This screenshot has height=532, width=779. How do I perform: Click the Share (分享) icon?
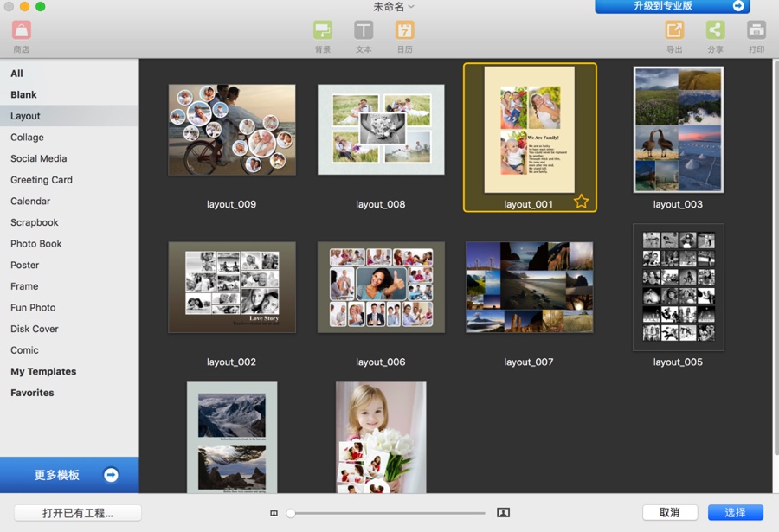(x=715, y=30)
